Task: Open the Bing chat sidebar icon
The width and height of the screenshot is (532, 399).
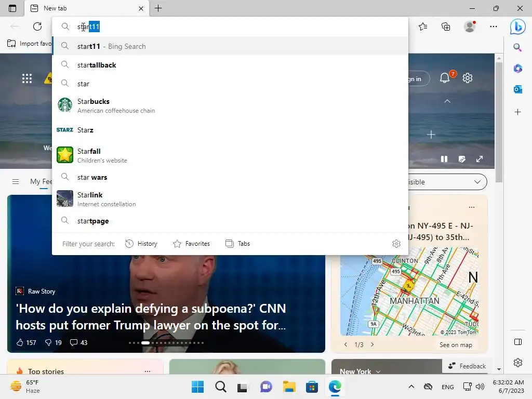Action: [x=518, y=26]
